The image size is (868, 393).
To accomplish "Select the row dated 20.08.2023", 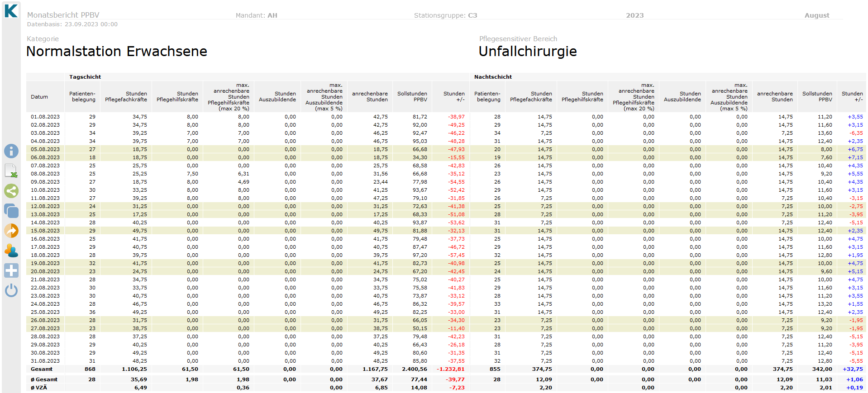I will tap(446, 271).
